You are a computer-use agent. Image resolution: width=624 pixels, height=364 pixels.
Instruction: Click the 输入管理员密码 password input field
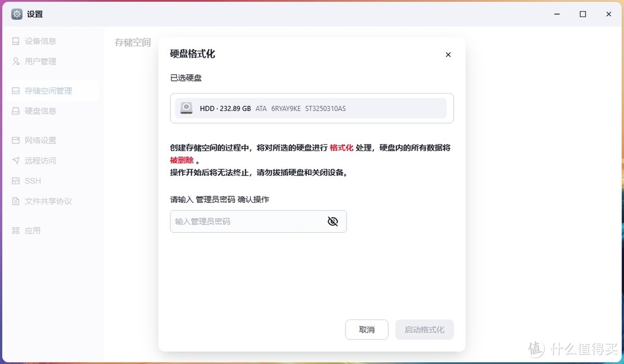[x=248, y=221]
